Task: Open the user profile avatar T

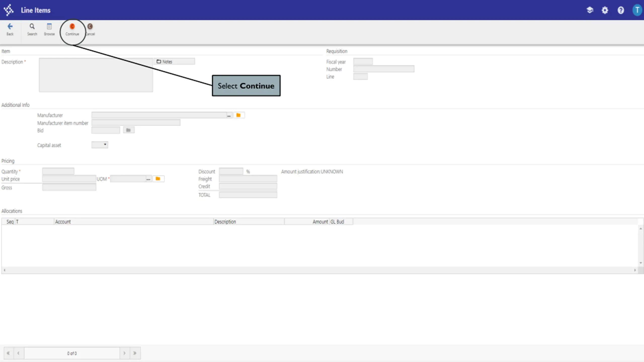Action: click(637, 10)
